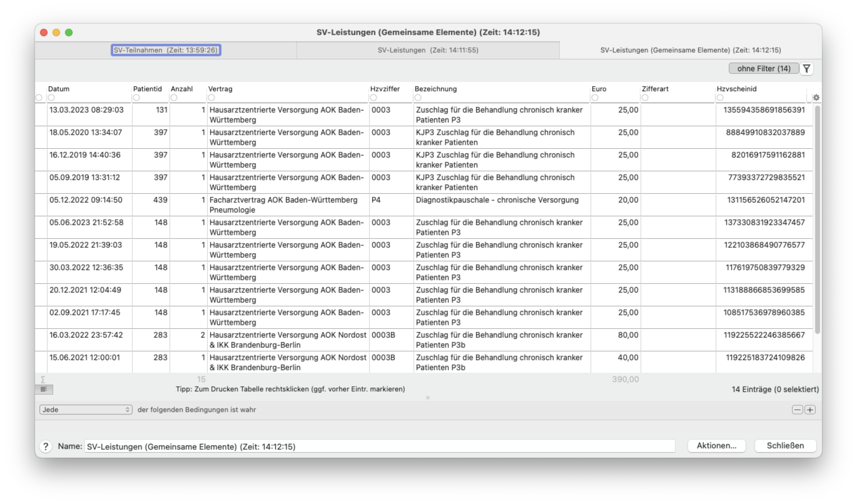Viewport: 857px width, 504px height.
Task: Click the split pane divider dot
Action: 428,398
